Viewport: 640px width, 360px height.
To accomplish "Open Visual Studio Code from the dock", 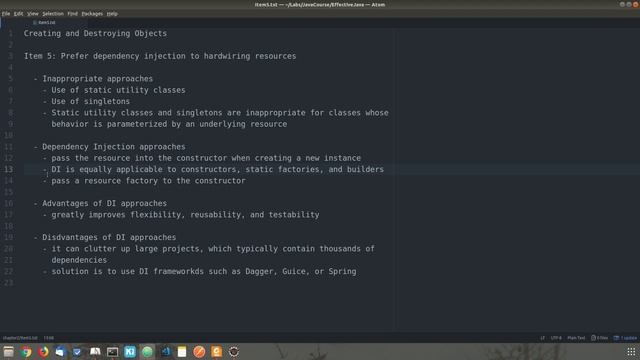I will pos(165,351).
